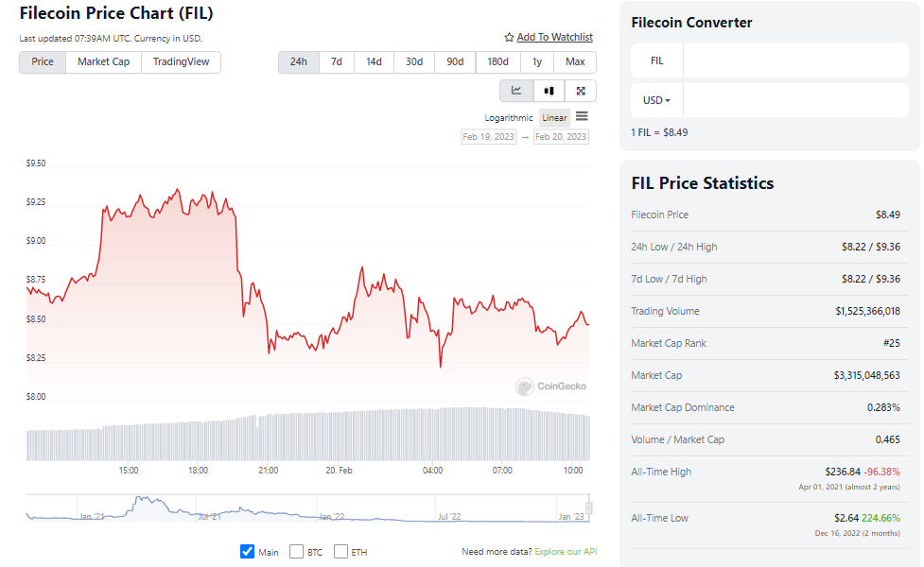This screenshot has width=924, height=567.
Task: Select Logarithmic scale option
Action: tap(509, 118)
